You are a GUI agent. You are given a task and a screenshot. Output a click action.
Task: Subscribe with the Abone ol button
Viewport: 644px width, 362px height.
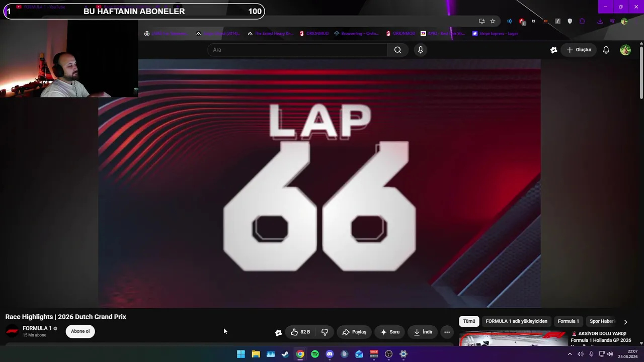click(80, 331)
